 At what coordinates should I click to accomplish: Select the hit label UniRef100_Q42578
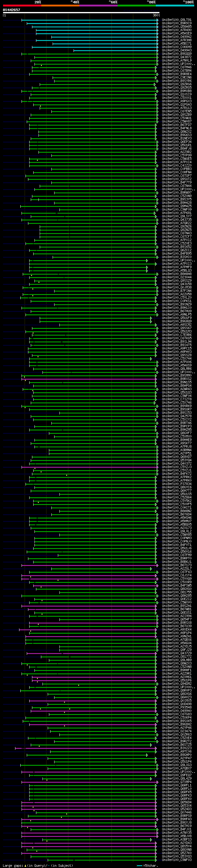point(176,416)
